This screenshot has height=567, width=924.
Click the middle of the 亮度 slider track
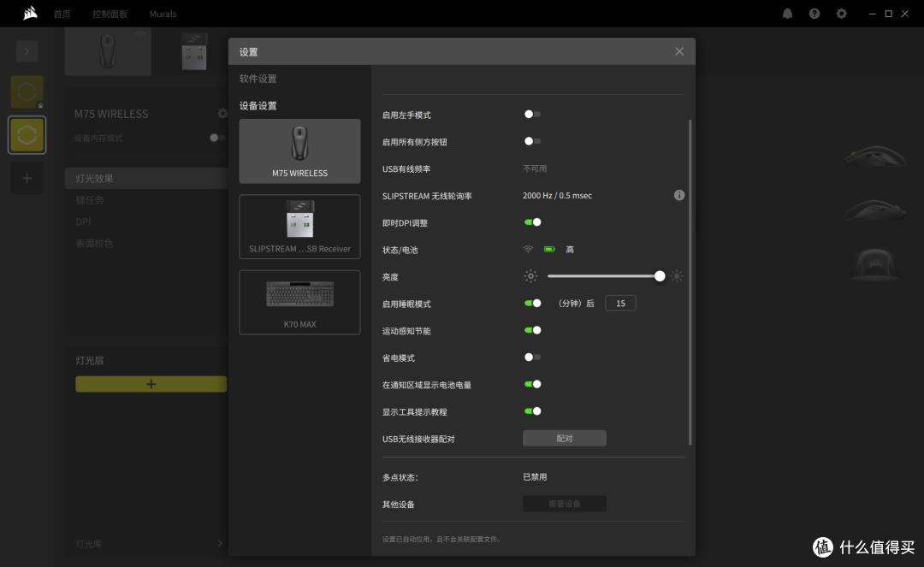[603, 276]
